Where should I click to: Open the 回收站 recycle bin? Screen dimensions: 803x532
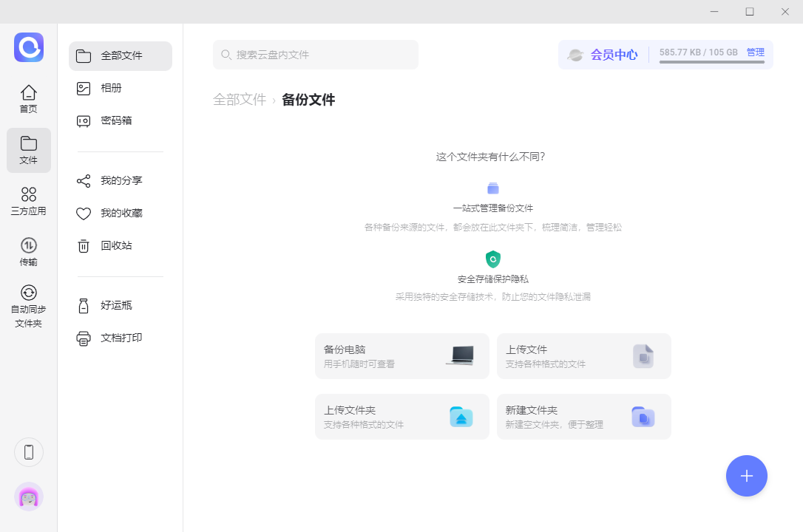[x=116, y=246]
